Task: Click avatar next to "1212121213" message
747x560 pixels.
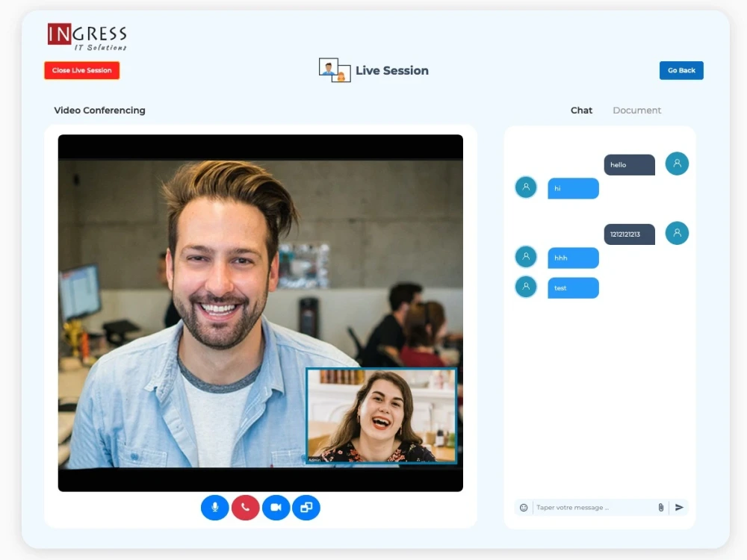Action: [x=677, y=233]
